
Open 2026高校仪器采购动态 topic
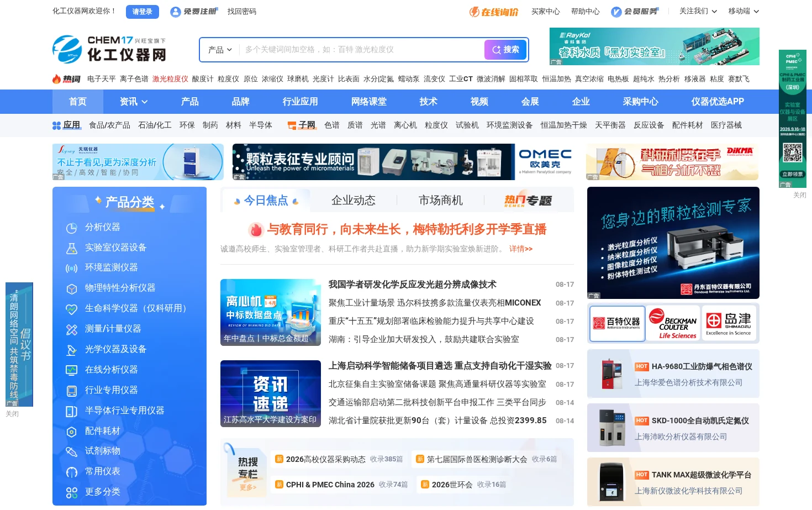[326, 459]
